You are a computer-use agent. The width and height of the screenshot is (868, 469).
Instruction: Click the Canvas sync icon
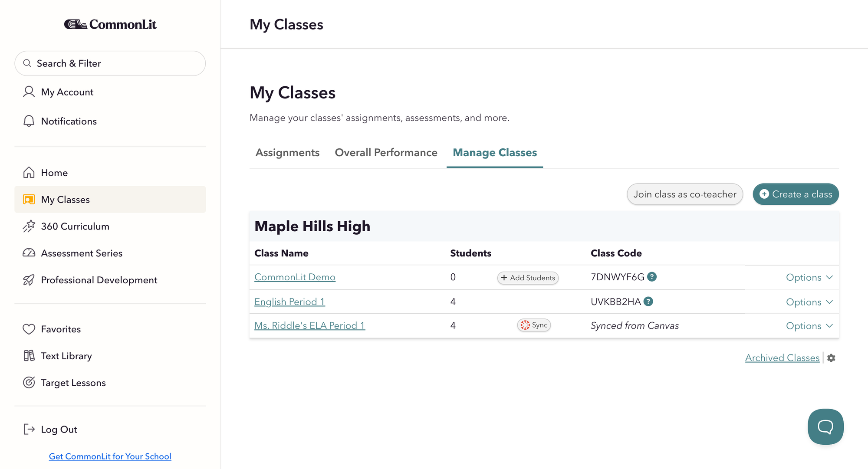click(525, 325)
